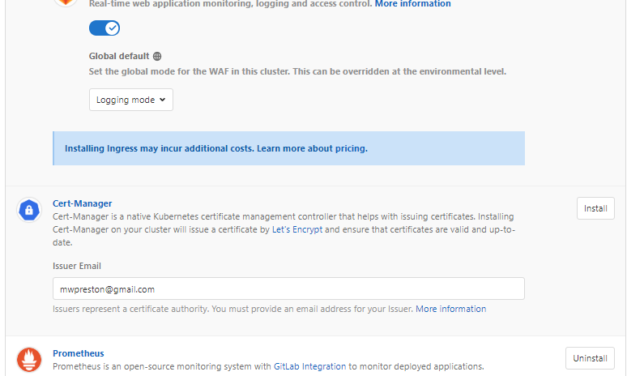Open the Logging mode dropdown
The image size is (627, 376).
coord(131,100)
